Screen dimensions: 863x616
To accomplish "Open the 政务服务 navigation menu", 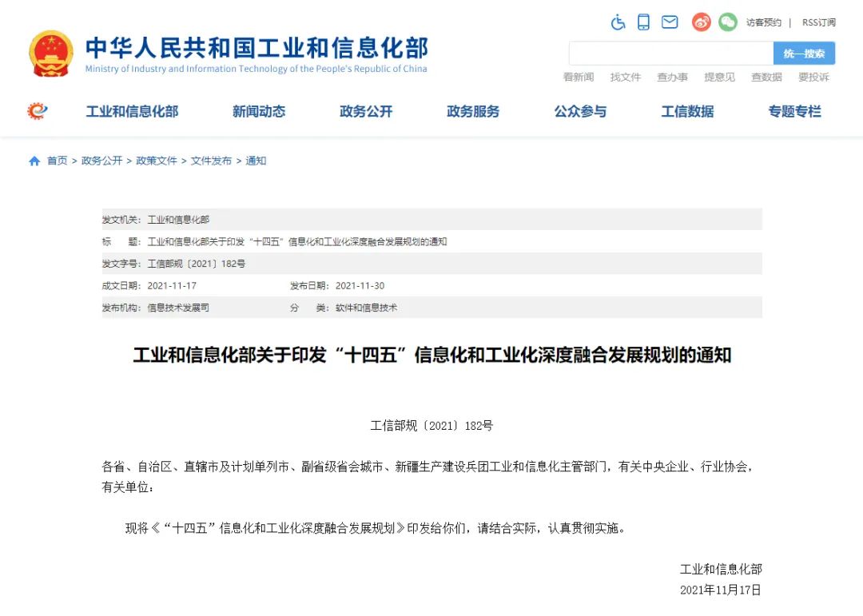I will point(473,111).
